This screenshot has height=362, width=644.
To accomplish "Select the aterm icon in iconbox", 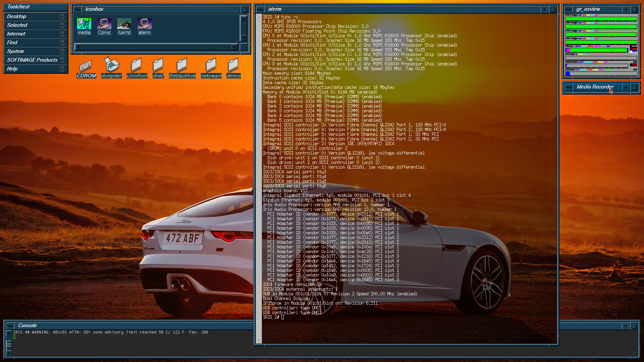I will [144, 24].
